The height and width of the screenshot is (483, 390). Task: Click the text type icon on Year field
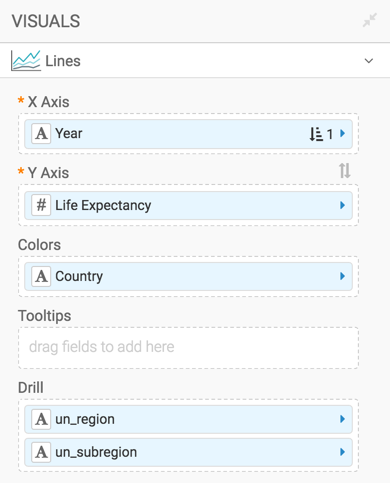(x=41, y=134)
